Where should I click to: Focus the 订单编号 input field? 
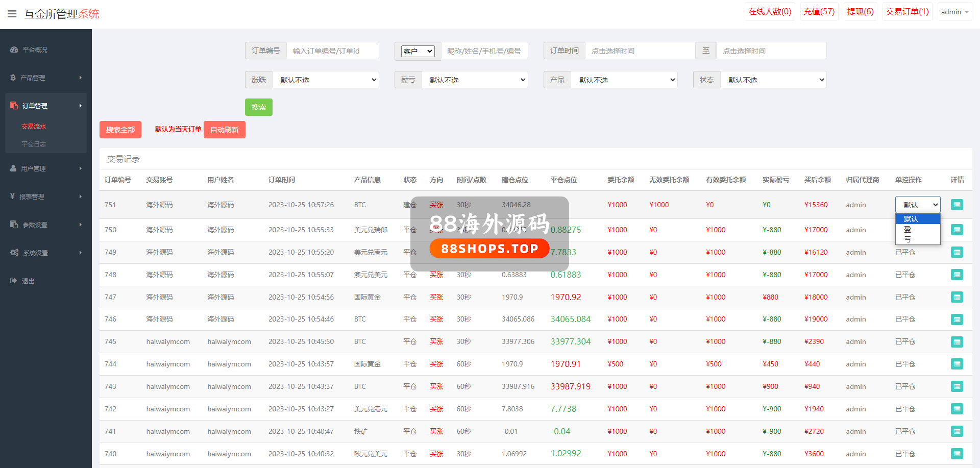point(332,51)
